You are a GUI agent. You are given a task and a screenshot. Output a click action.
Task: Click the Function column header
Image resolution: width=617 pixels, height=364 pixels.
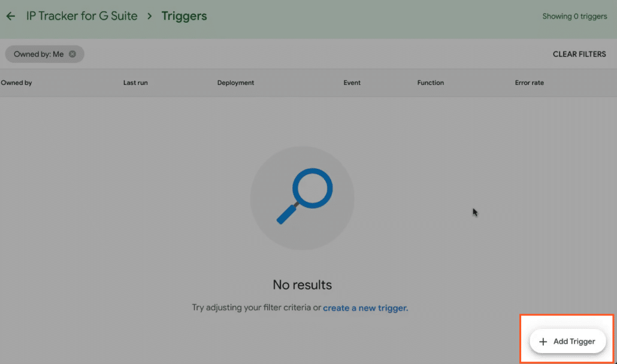(x=431, y=83)
